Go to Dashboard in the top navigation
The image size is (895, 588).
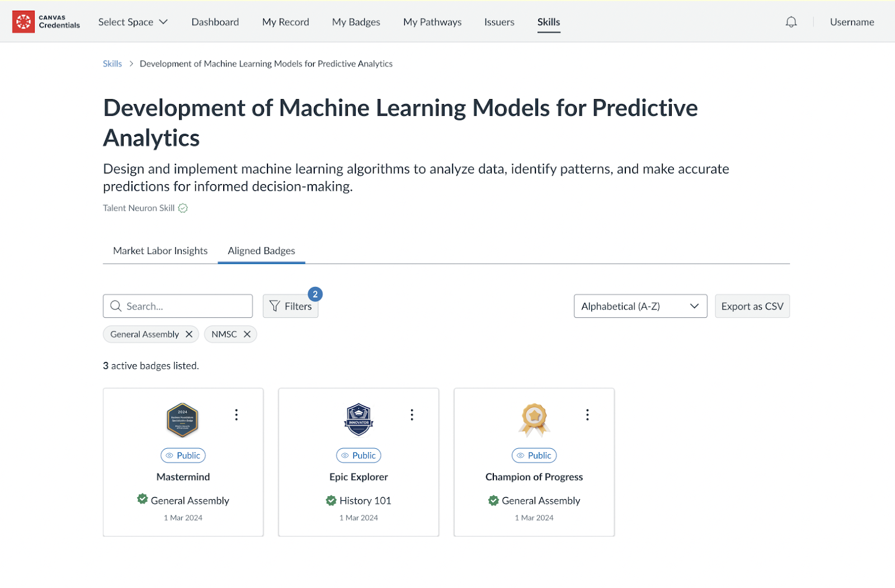click(215, 22)
